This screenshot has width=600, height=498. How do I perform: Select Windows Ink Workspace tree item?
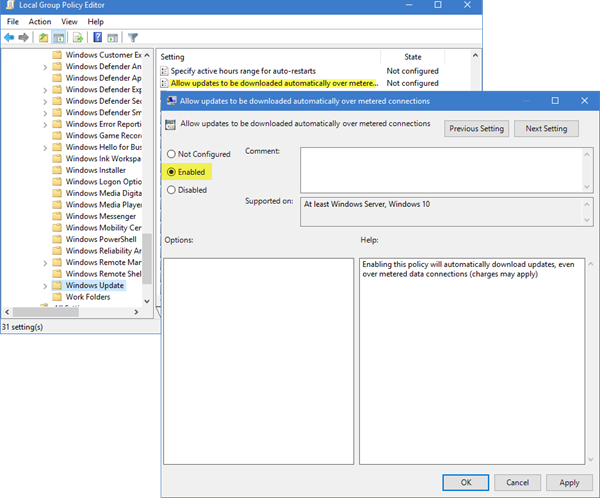[103, 158]
